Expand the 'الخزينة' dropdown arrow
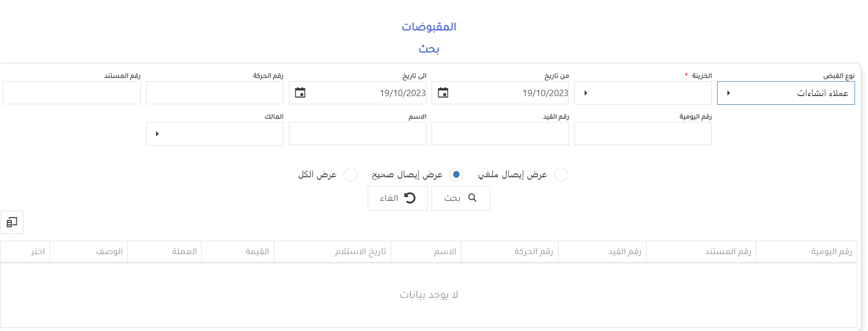This screenshot has width=868, height=331. pyautogui.click(x=586, y=93)
